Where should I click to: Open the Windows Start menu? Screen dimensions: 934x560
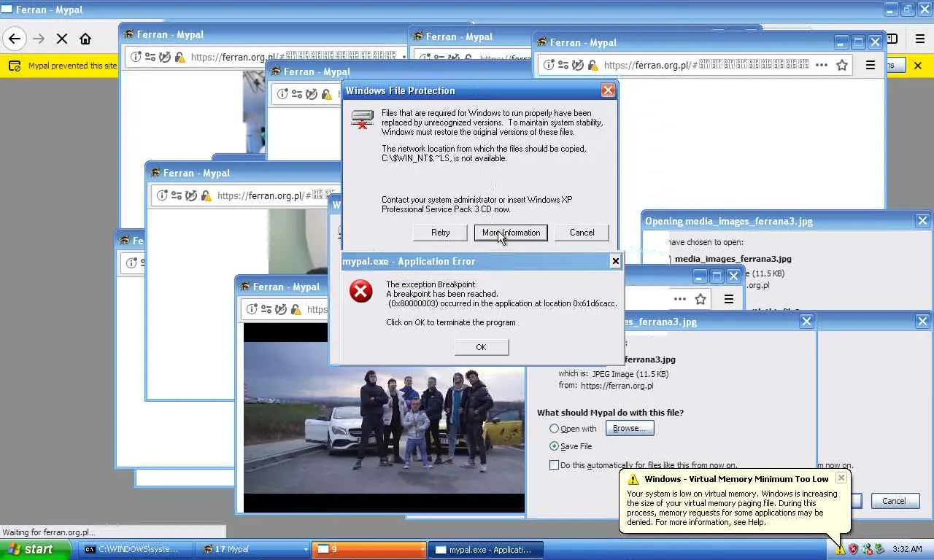pyautogui.click(x=35, y=549)
